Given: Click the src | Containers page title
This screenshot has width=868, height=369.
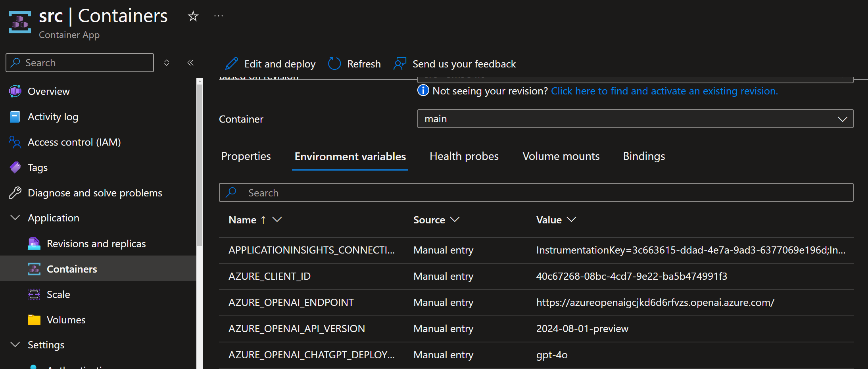Looking at the screenshot, I should click(103, 16).
